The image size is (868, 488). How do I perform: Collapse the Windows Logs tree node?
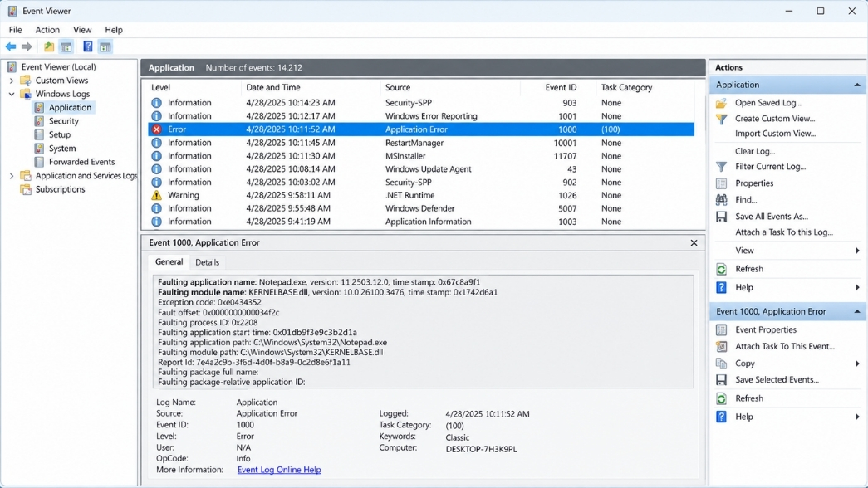click(x=11, y=94)
